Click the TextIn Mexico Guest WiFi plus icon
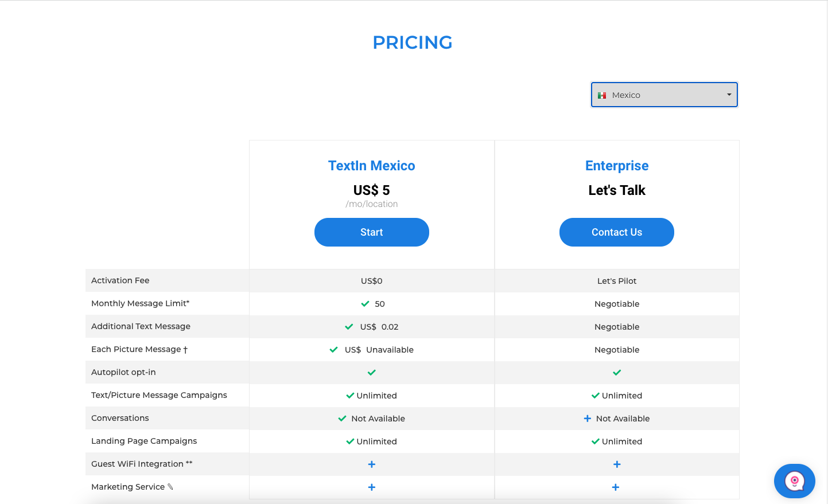The width and height of the screenshot is (828, 504). pos(372,464)
